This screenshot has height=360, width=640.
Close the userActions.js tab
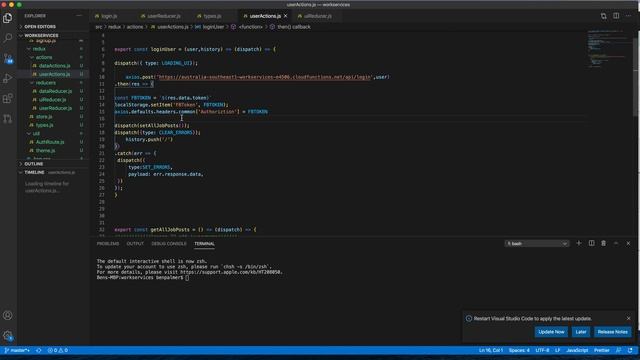285,16
